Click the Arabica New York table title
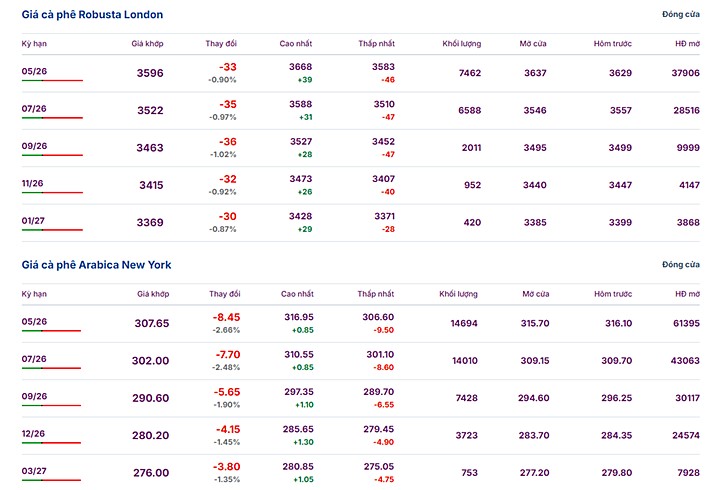The width and height of the screenshot is (720, 490). [x=96, y=264]
